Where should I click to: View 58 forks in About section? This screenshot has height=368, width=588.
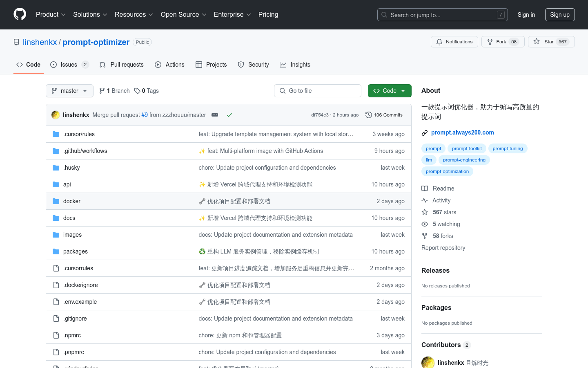[x=437, y=236]
